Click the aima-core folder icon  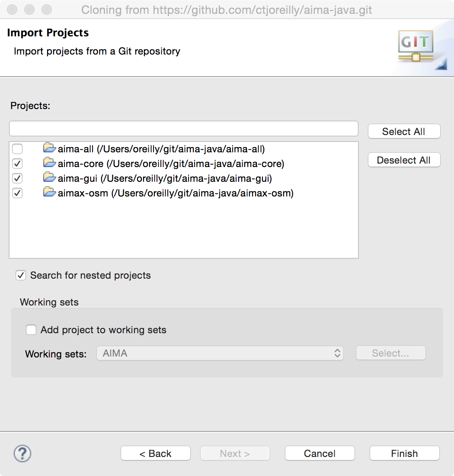tap(50, 163)
